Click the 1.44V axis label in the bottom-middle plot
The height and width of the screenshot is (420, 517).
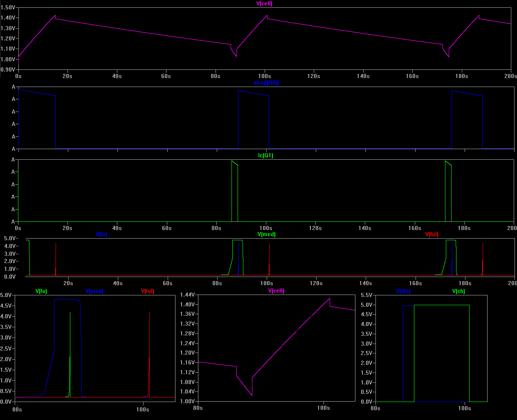tap(187, 295)
